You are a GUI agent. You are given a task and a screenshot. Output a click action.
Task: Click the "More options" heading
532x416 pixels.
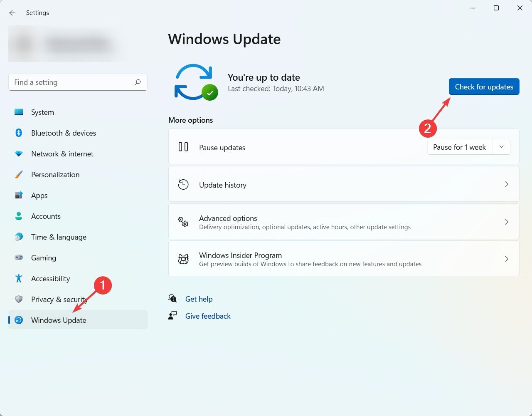coord(190,120)
